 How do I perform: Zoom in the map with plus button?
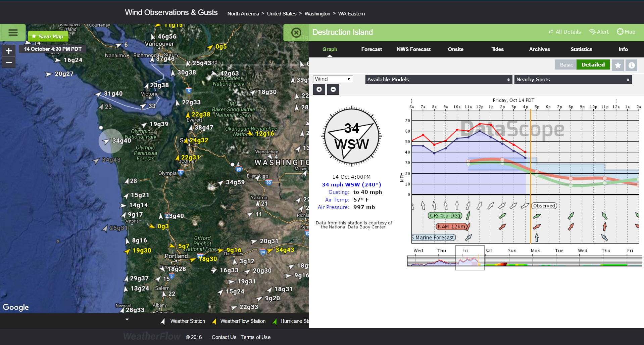(x=9, y=51)
